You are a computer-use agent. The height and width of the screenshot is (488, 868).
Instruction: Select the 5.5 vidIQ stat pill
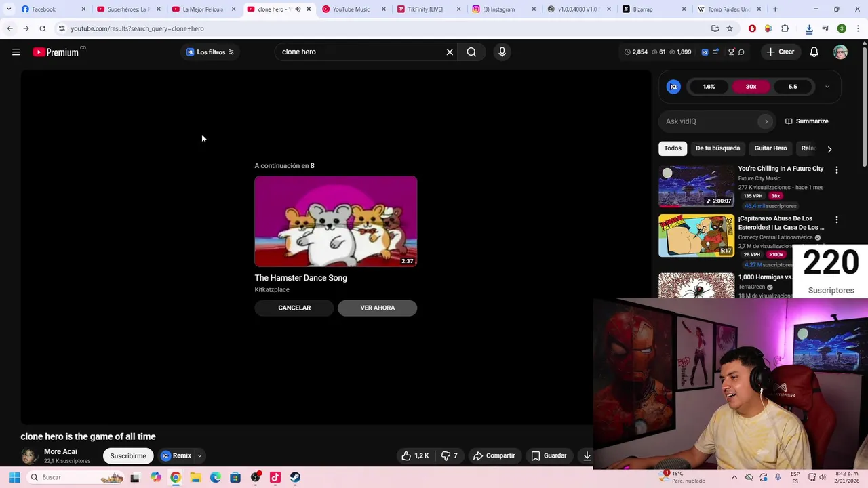[x=793, y=87]
